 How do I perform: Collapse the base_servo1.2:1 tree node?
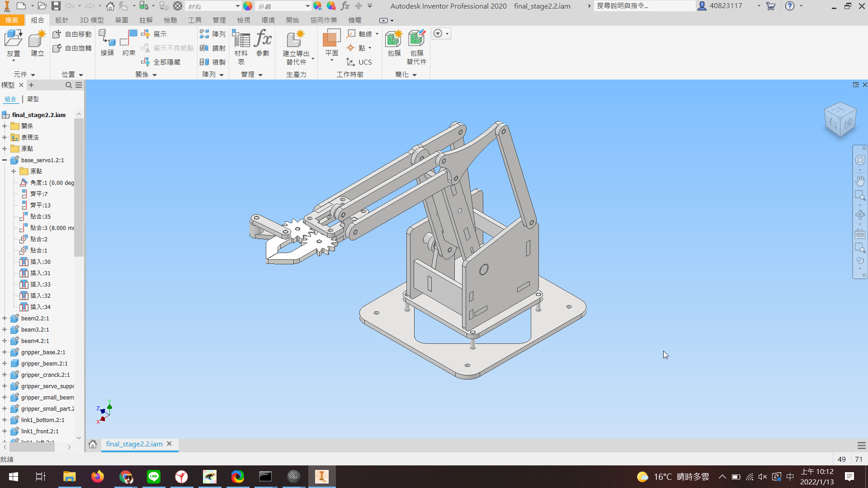5,160
